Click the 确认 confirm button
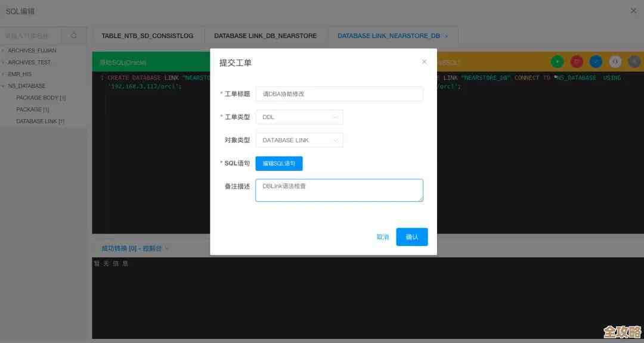Viewport: 644px width, 343px height. tap(412, 236)
